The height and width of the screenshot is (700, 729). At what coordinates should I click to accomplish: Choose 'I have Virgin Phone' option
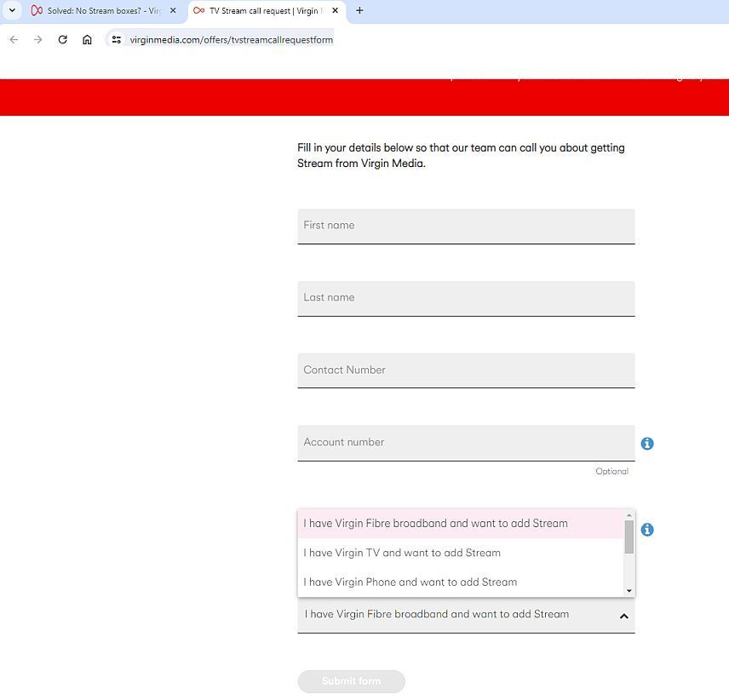pos(460,582)
